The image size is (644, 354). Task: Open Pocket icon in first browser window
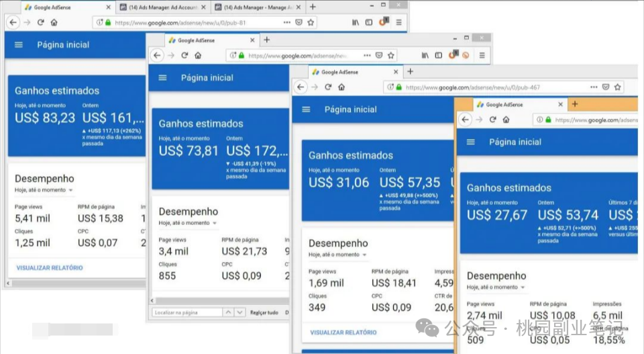299,22
